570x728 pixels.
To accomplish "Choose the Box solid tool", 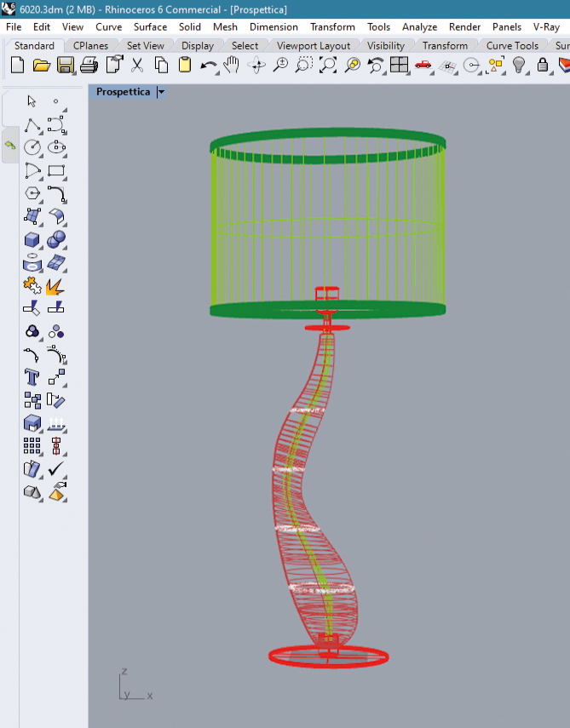I will tap(32, 239).
